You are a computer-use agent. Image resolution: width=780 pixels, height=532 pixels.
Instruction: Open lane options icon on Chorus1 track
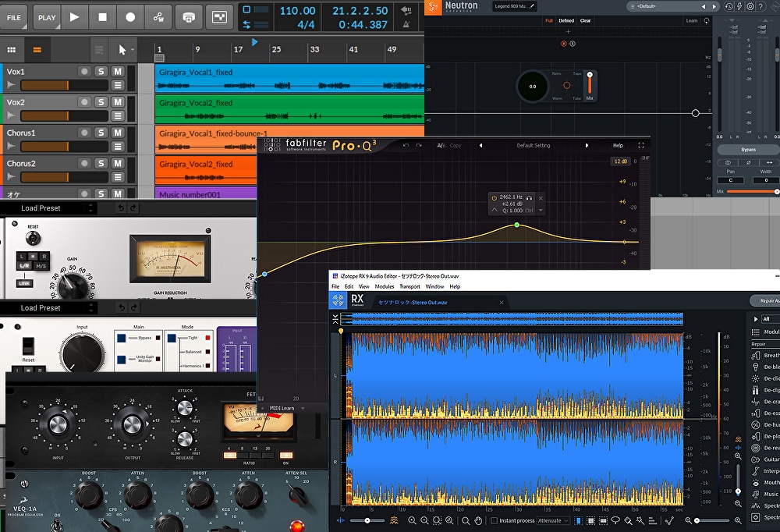tap(118, 147)
